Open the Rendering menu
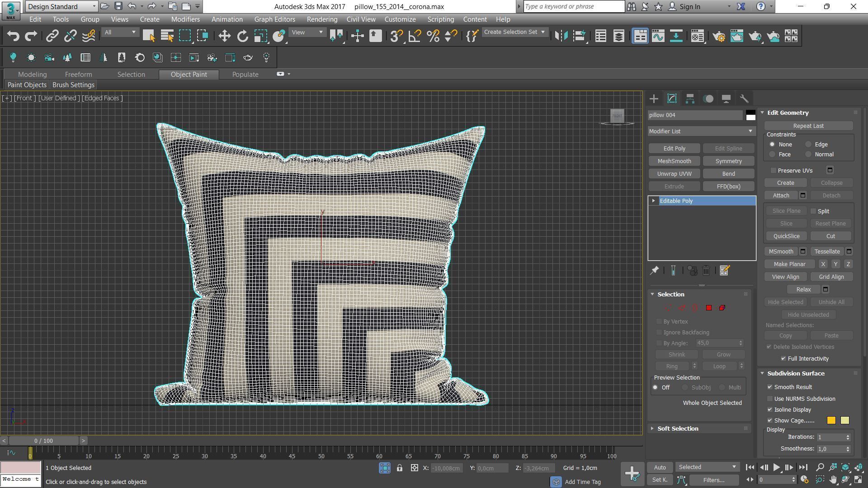This screenshot has width=868, height=488. tap(322, 19)
